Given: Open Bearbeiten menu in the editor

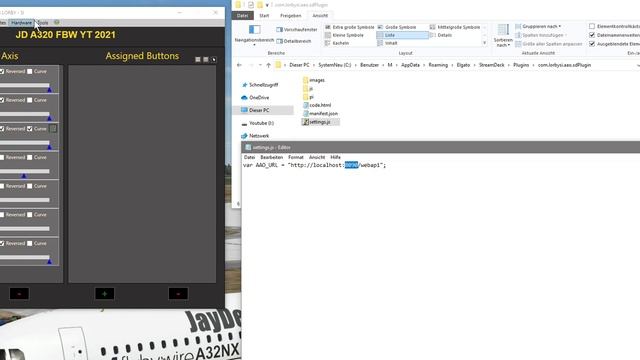Looking at the screenshot, I should point(271,157).
